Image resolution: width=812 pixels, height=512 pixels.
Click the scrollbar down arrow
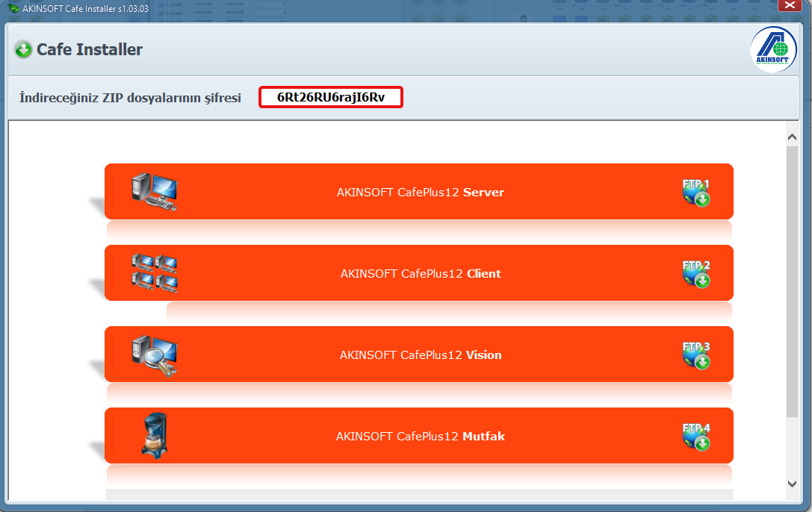point(792,484)
